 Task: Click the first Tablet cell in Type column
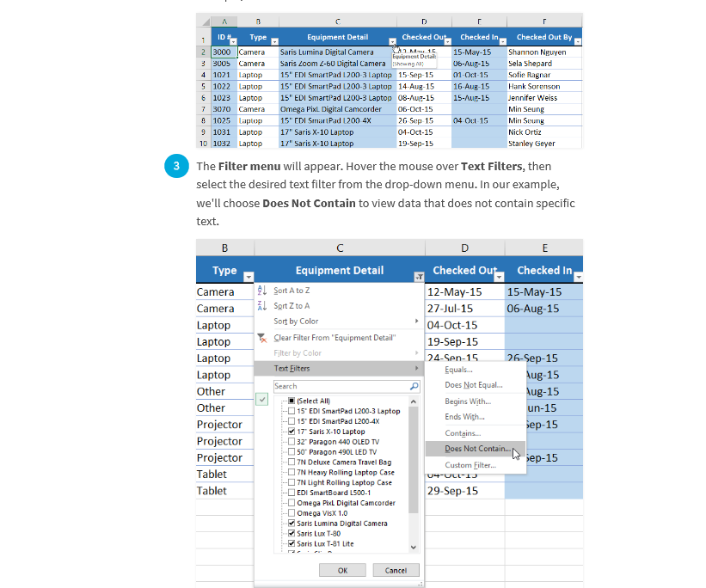(224, 474)
